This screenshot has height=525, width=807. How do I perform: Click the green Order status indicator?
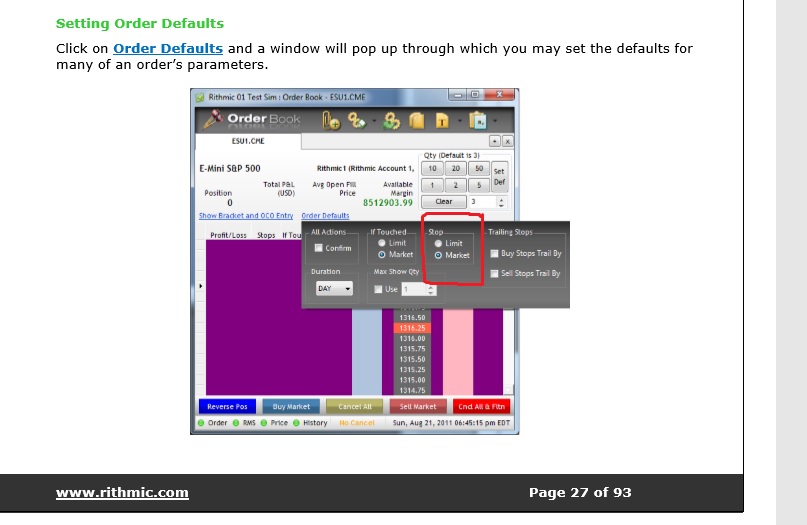point(201,423)
